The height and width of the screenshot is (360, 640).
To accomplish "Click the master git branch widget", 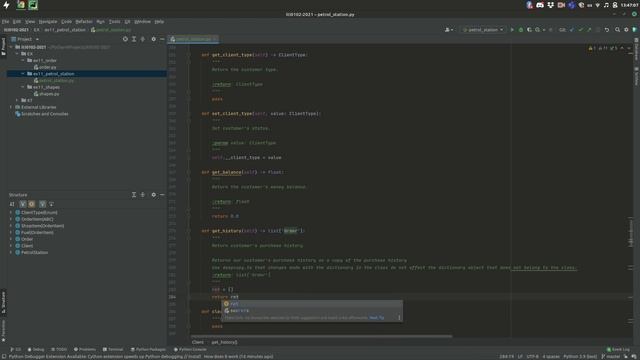I will [611, 356].
